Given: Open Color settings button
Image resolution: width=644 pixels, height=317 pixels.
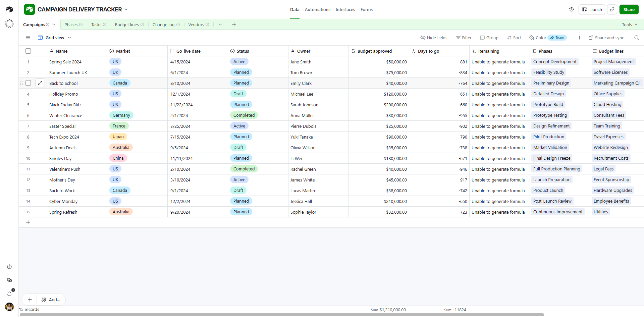Looking at the screenshot, I should coord(538,38).
